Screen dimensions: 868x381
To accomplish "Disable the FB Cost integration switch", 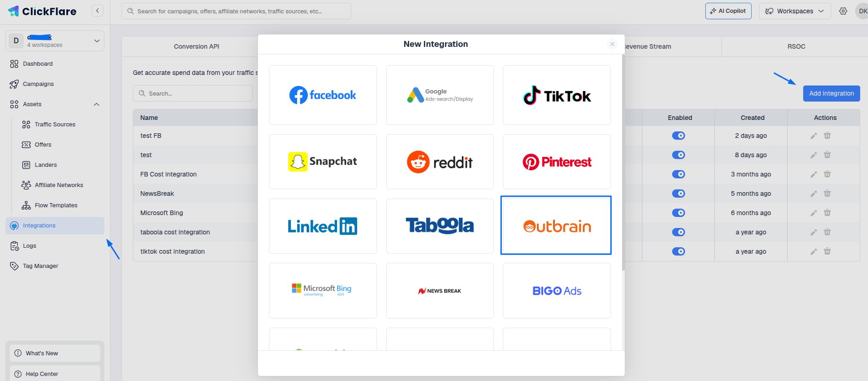I will [x=679, y=174].
